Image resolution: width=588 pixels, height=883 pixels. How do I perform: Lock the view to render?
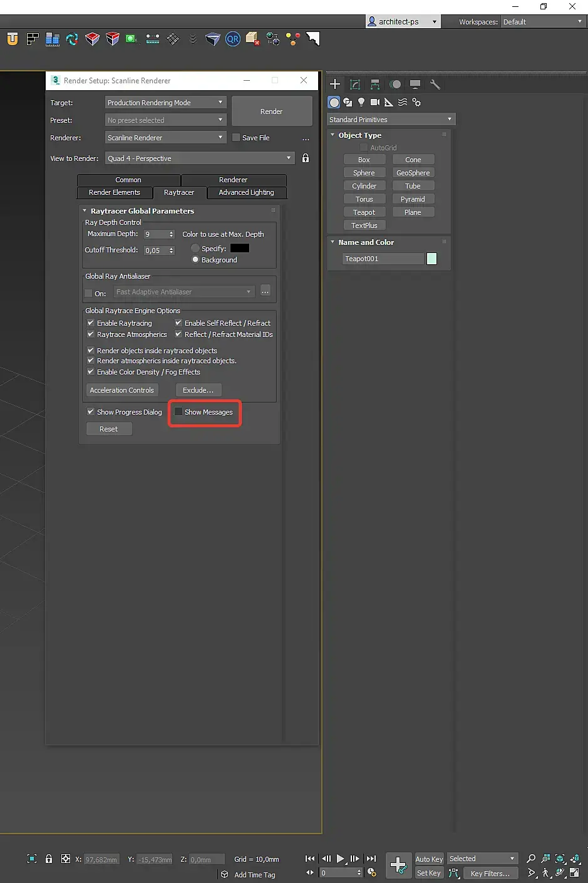coord(306,158)
